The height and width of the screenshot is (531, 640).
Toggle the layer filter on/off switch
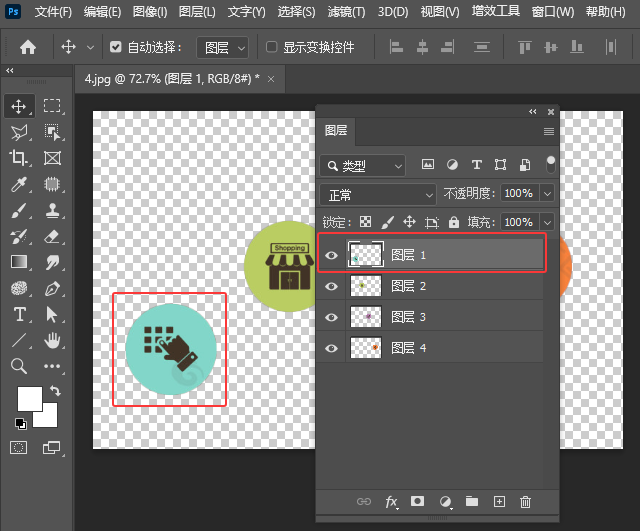[x=551, y=164]
